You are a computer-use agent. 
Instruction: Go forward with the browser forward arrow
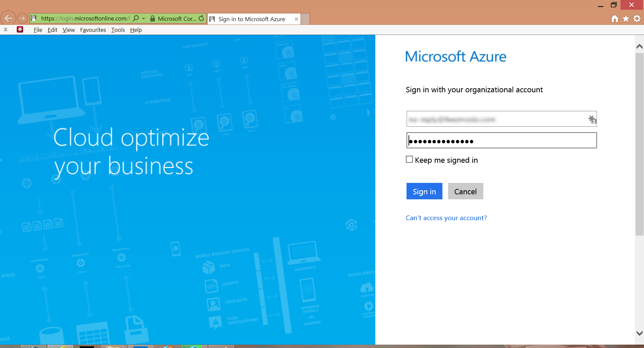(x=22, y=18)
